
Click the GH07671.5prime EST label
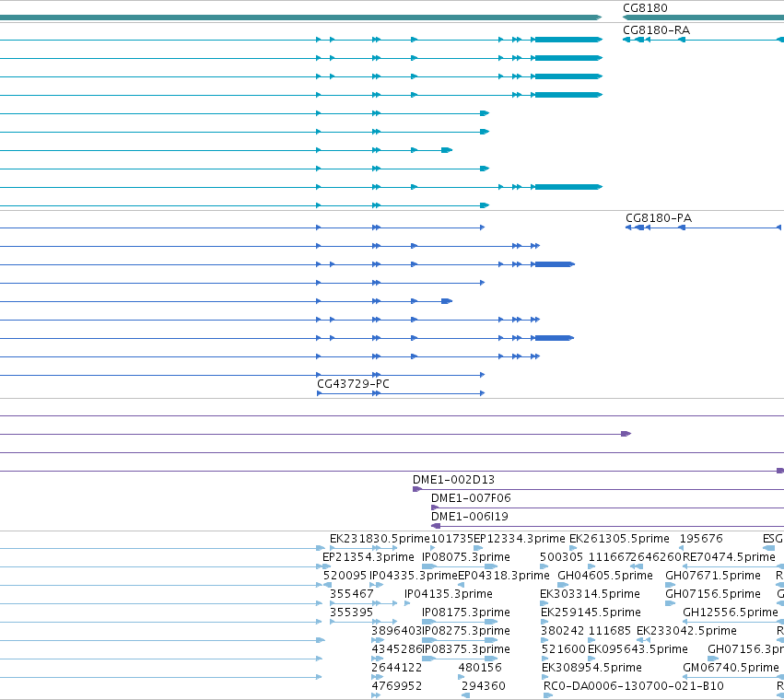click(712, 576)
